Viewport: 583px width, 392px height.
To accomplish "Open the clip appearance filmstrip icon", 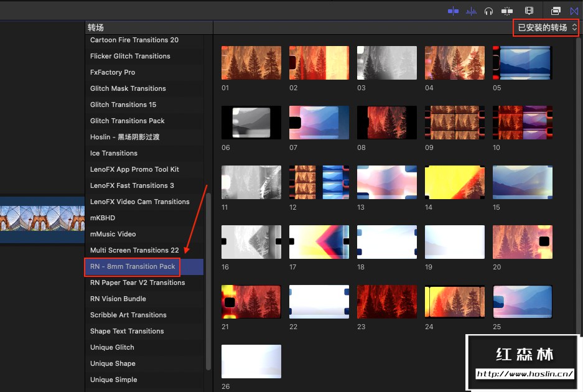I will click(x=529, y=11).
